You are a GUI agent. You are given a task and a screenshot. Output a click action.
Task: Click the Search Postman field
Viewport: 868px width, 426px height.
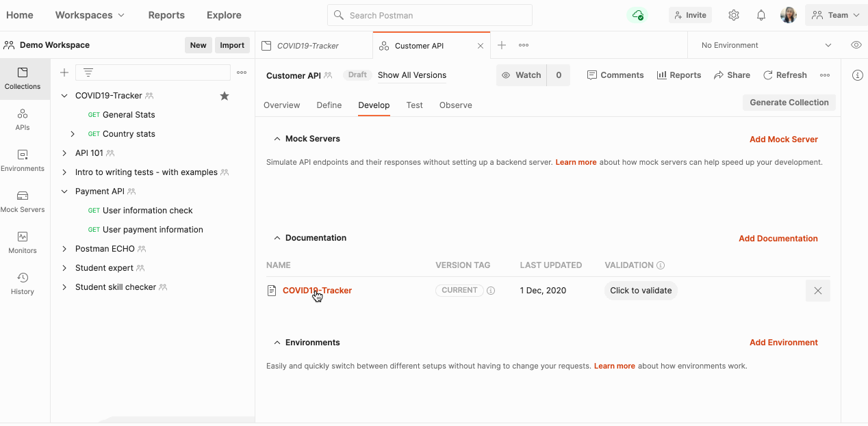429,15
